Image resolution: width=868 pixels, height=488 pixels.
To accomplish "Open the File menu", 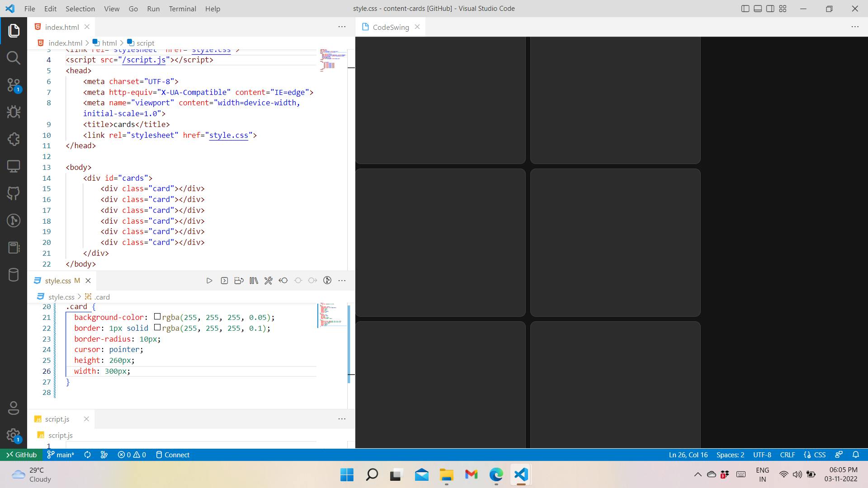I will [29, 9].
